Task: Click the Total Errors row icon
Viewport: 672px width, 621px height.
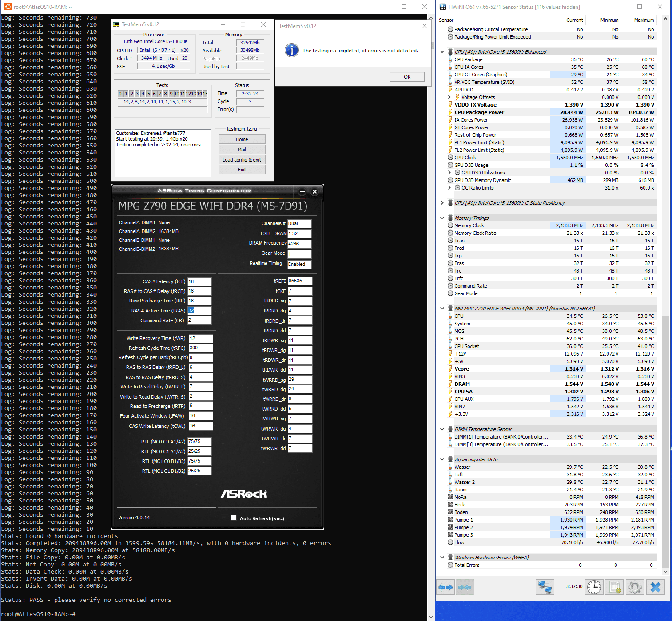Action: tap(450, 565)
